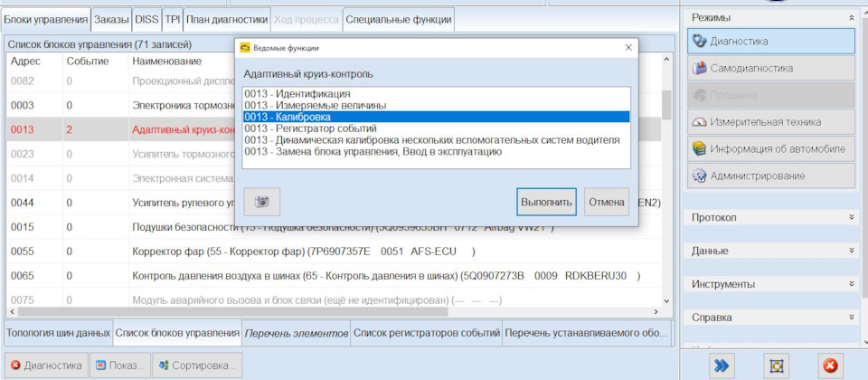Select row 0003 Электроника тормозной
Image resolution: width=868 pixels, height=380 pixels.
click(x=120, y=105)
